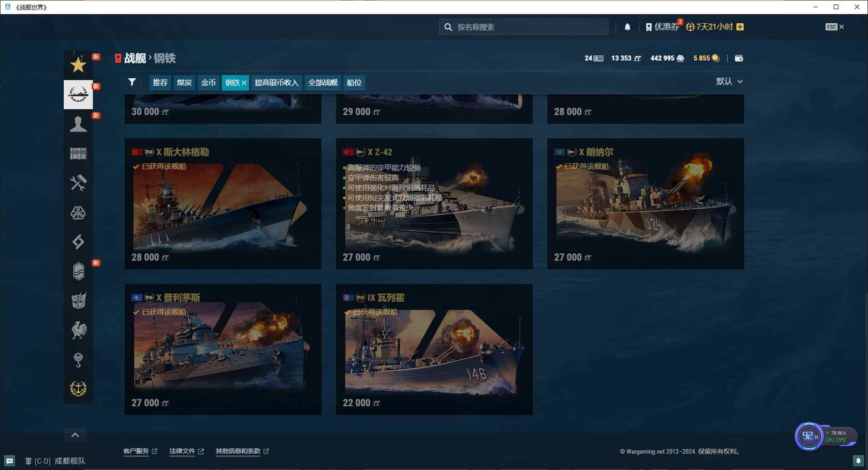Open the 默认 sorting dropdown

tap(728, 81)
